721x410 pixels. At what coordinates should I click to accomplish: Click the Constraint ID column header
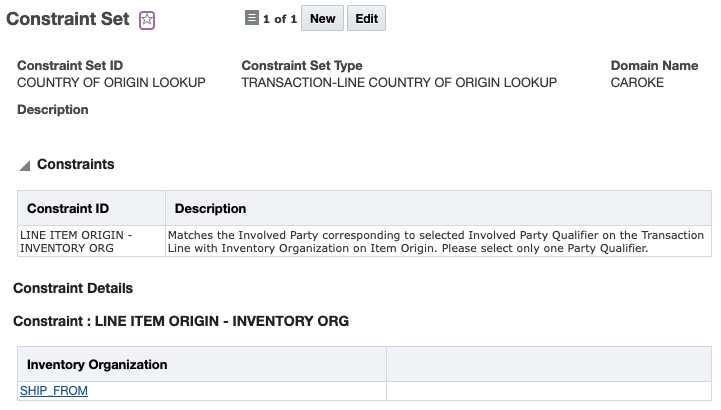(68, 209)
